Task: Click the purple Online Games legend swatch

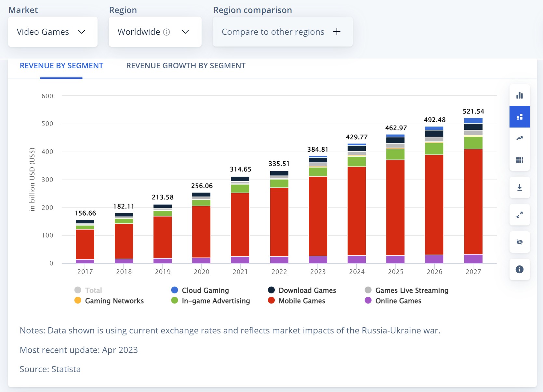Action: tap(368, 301)
